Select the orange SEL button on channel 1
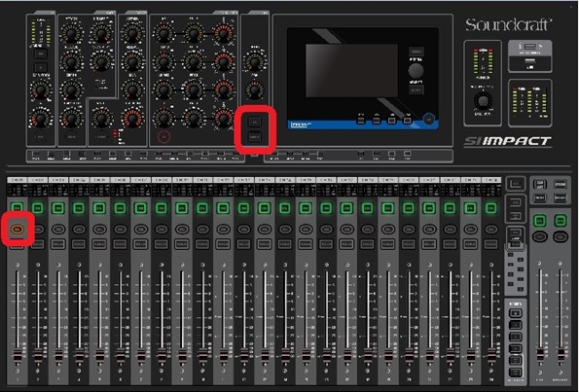The width and height of the screenshot is (579, 392). (18, 230)
